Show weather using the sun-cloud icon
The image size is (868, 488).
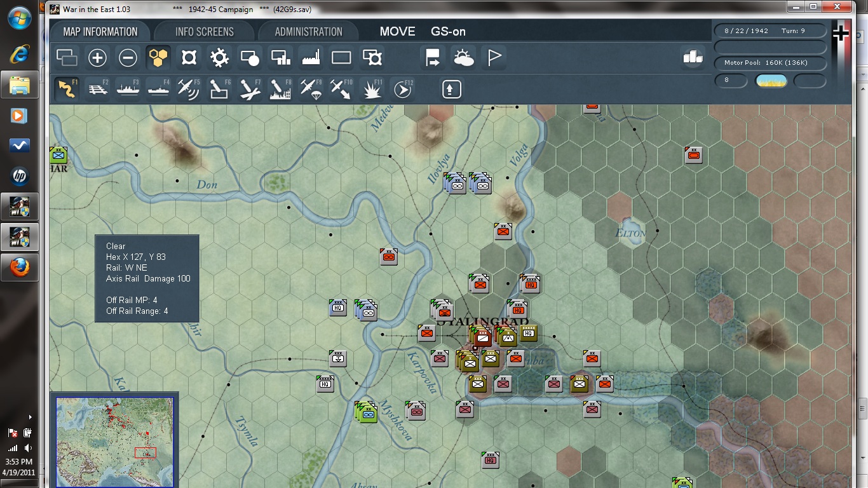click(463, 58)
